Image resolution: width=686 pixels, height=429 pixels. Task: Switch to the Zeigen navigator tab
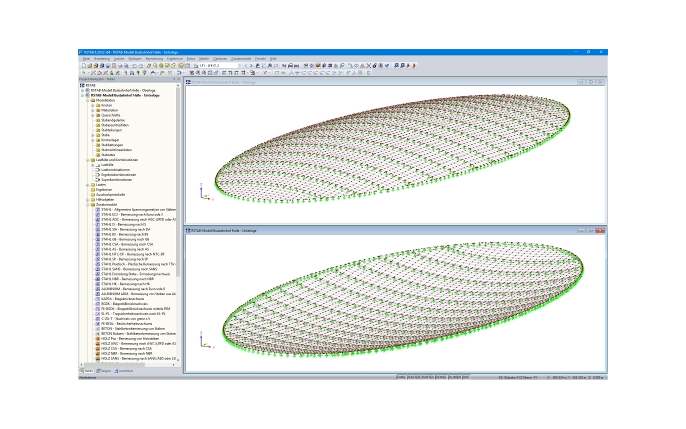click(x=104, y=371)
